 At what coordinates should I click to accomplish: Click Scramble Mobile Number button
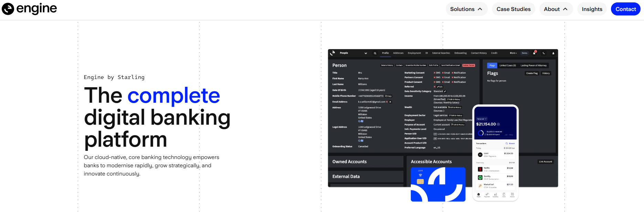click(x=416, y=65)
